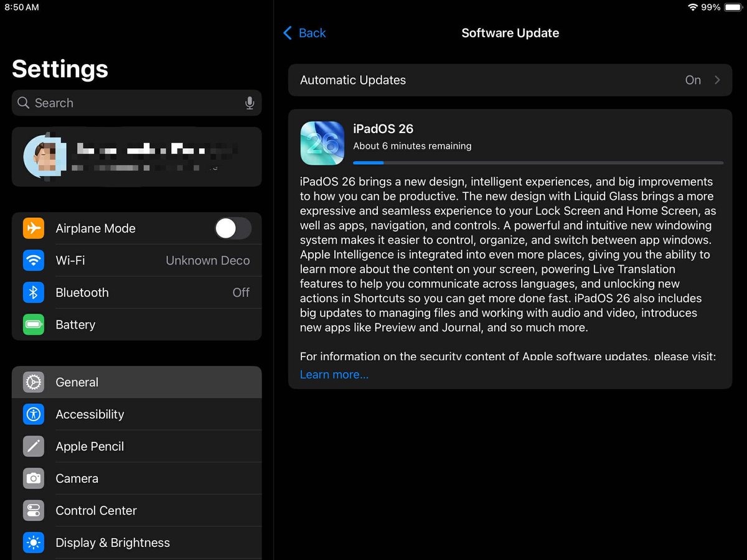Open Accessibility settings

pyautogui.click(x=136, y=414)
